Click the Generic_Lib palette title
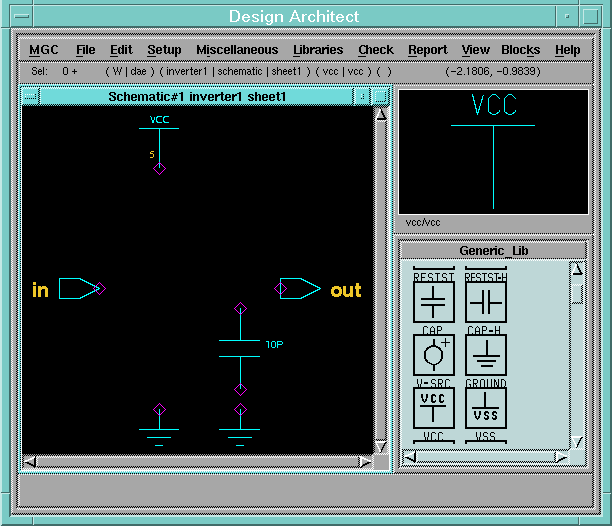The image size is (612, 526). tap(493, 250)
